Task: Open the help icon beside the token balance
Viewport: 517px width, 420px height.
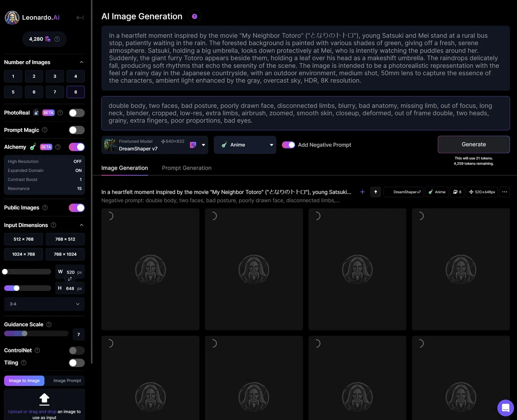Action: (x=57, y=39)
